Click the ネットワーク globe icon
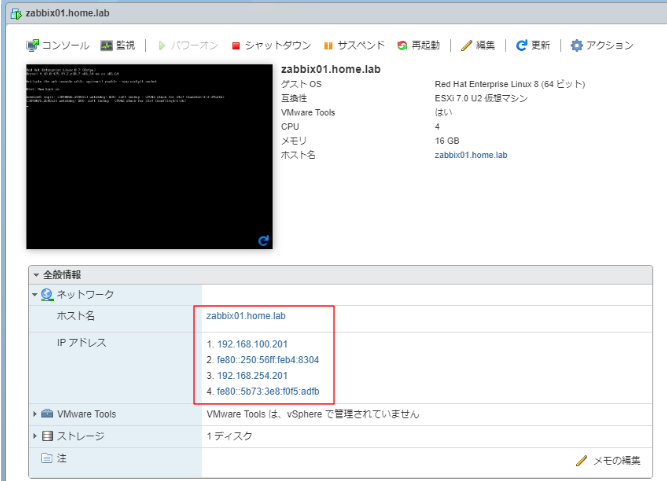The width and height of the screenshot is (667, 481). 47,294
